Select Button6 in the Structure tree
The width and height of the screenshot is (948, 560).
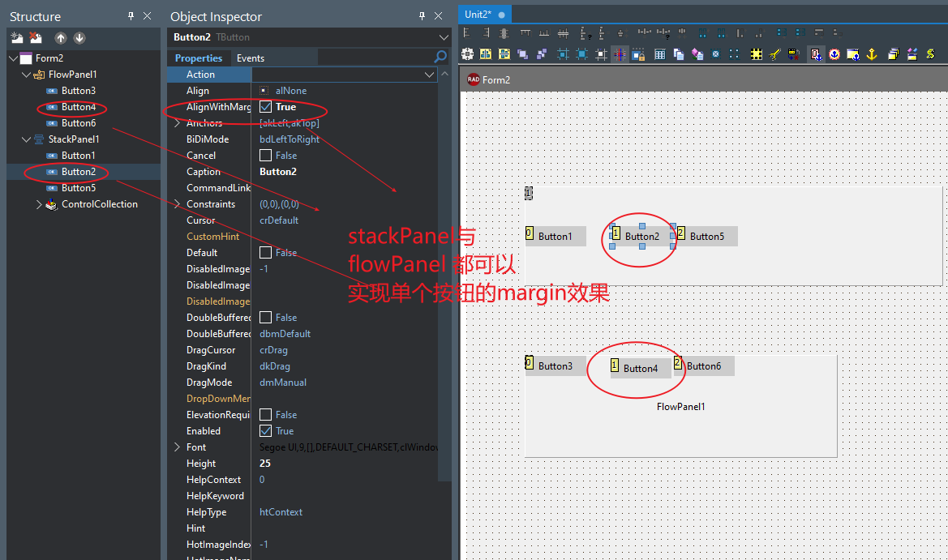pos(79,123)
